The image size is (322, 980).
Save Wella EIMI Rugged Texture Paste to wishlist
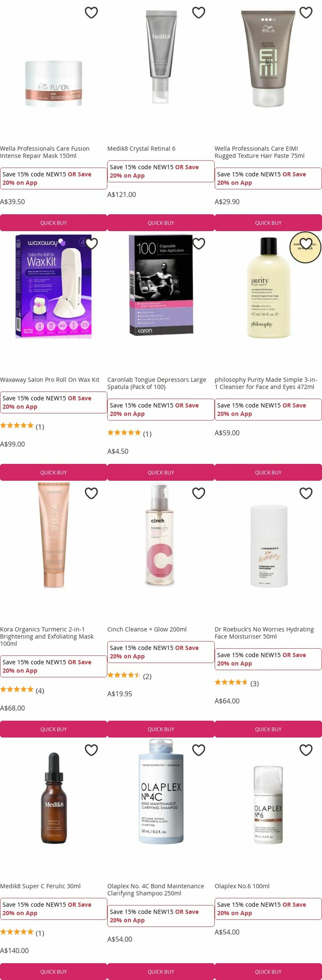[x=306, y=12]
